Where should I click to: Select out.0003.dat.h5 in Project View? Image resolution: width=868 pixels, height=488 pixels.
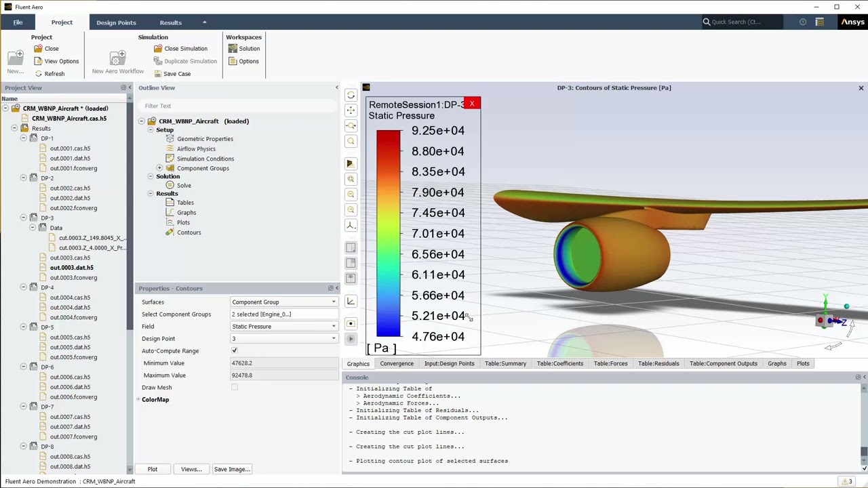(71, 268)
